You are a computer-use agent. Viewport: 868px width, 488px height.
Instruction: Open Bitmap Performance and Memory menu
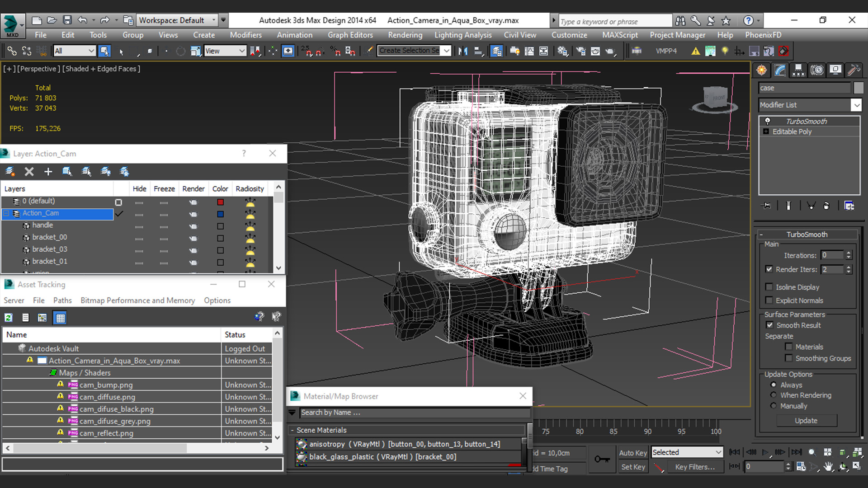[137, 300]
